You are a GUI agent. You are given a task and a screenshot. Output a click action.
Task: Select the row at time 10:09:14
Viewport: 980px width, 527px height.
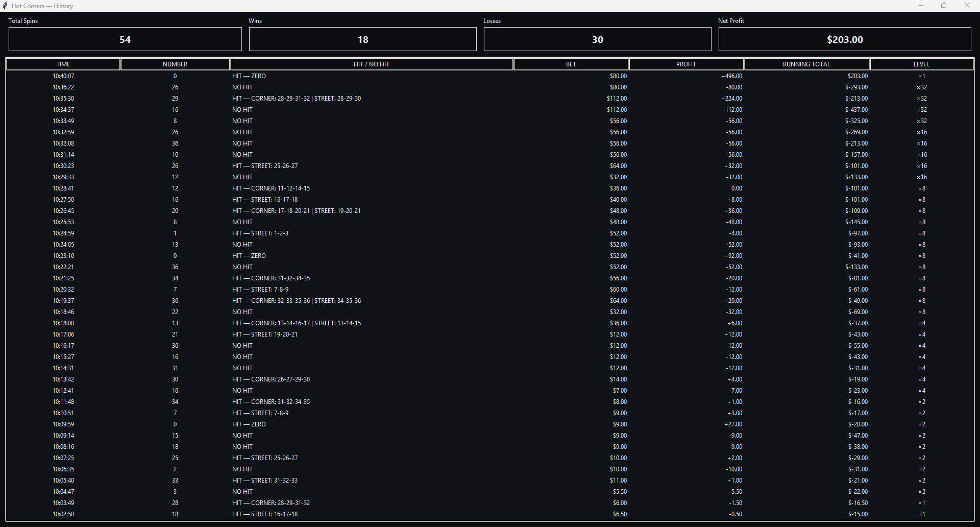(490, 436)
